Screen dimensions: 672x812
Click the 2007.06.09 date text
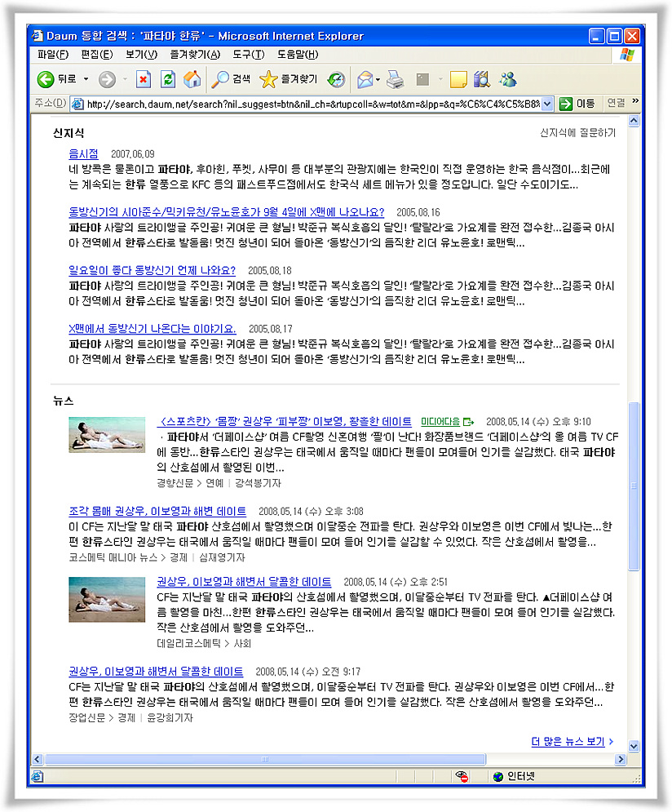click(x=132, y=154)
